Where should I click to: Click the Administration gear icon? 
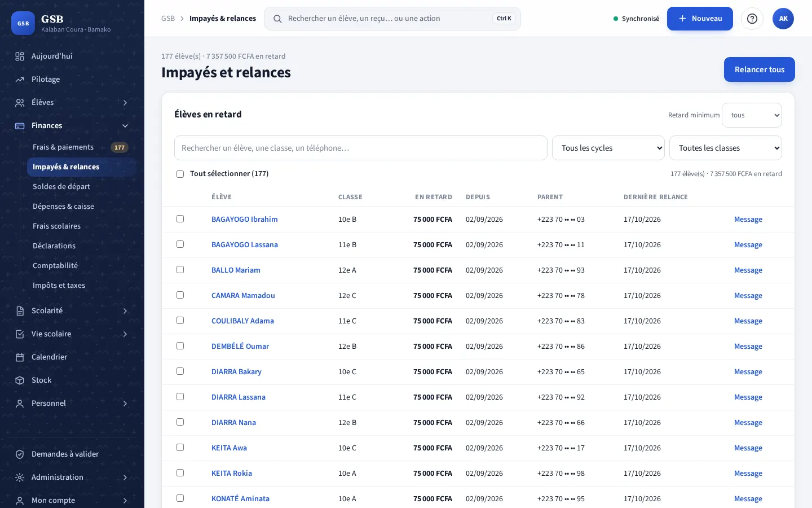click(x=20, y=478)
